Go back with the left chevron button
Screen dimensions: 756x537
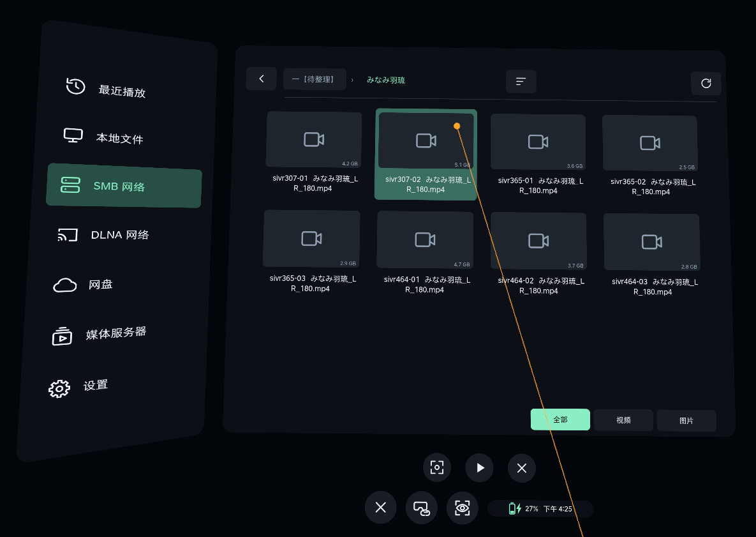262,79
